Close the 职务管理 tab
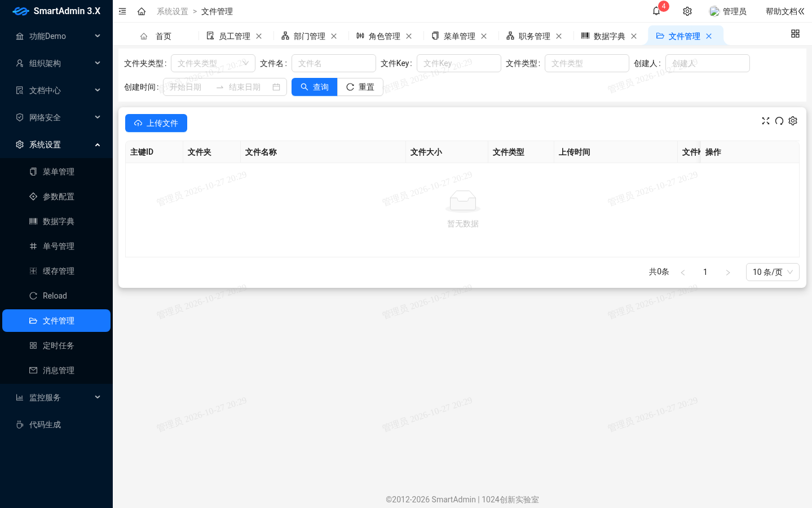Viewport: 812px width, 508px height. click(x=559, y=36)
